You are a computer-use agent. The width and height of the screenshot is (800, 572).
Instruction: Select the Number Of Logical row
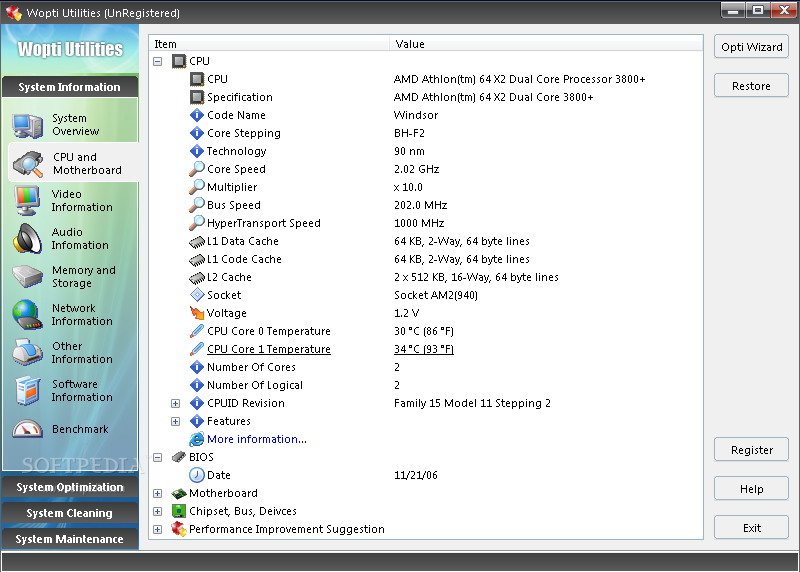tap(426, 385)
